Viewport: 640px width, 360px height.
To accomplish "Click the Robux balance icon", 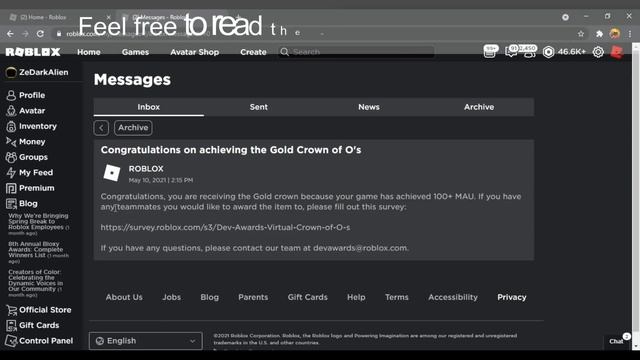I will (548, 52).
